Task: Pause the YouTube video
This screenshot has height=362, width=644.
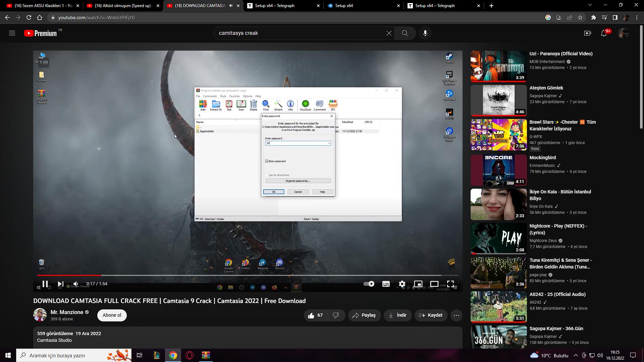Action: pos(45,284)
